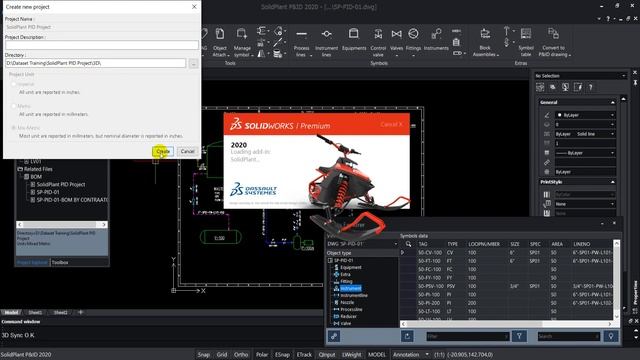Click the quick select icon in Properties panel
The width and height of the screenshot is (640, 360).
point(578,87)
